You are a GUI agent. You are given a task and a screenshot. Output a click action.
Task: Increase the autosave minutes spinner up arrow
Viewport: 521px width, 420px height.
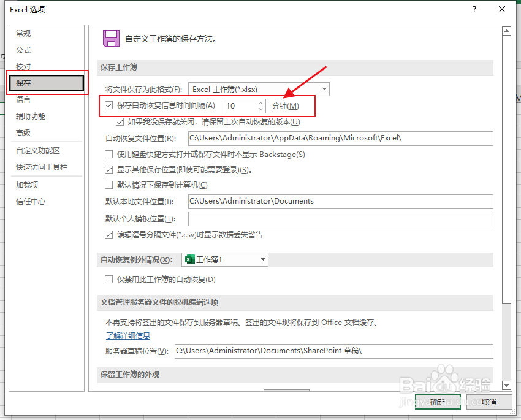tap(260, 103)
